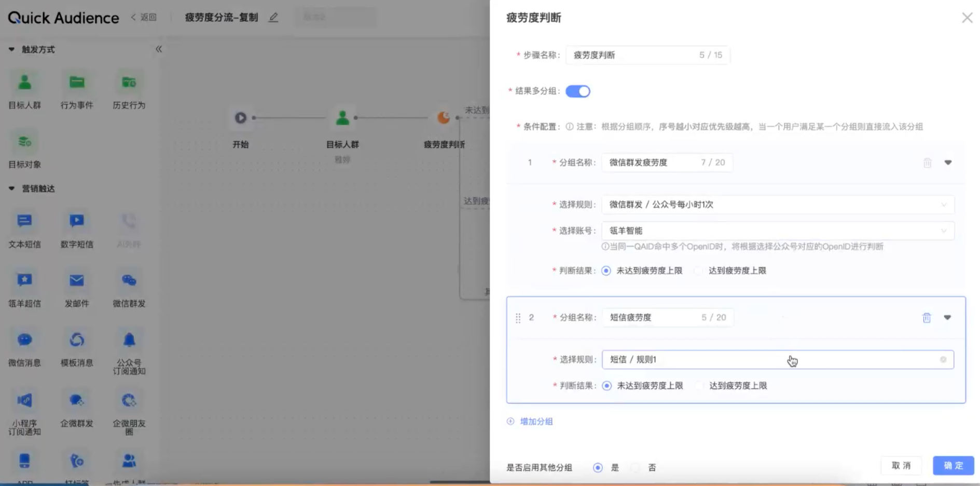This screenshot has width=980, height=486.
Task: Collapse the 营销触达 sidebar section
Action: pos(11,188)
